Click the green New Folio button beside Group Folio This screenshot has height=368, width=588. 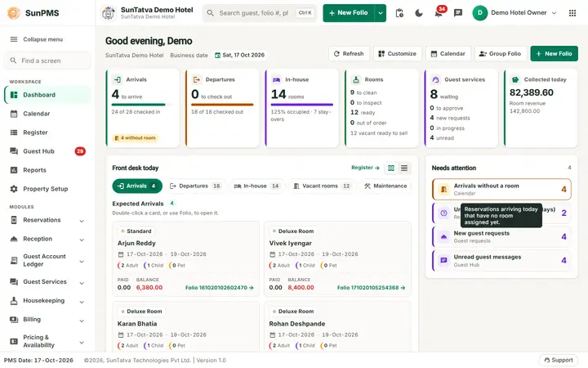(554, 54)
